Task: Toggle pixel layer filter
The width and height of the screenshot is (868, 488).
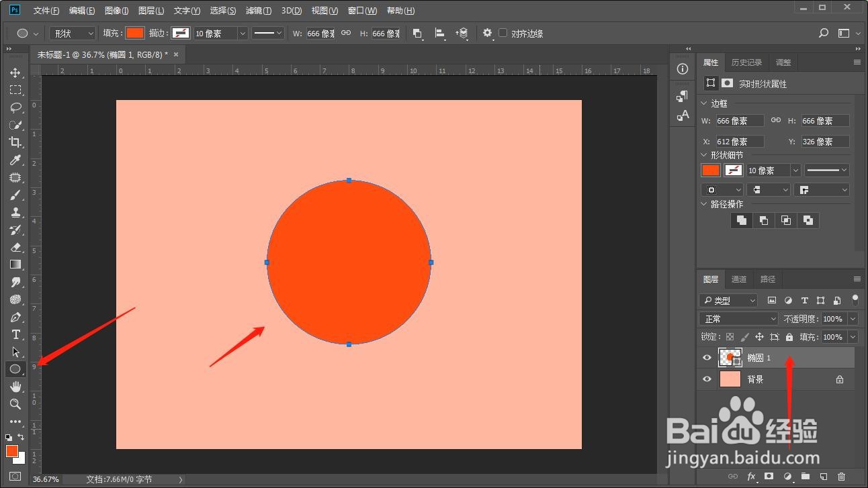Action: click(772, 300)
